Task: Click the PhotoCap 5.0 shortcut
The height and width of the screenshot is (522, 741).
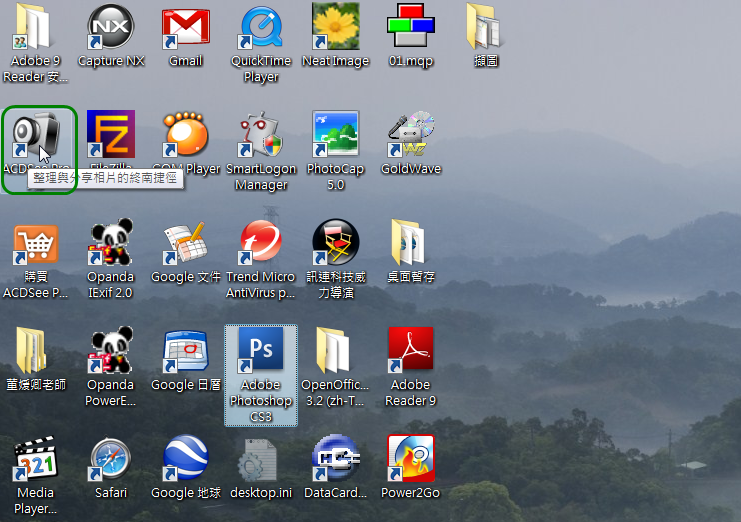Action: (336, 134)
